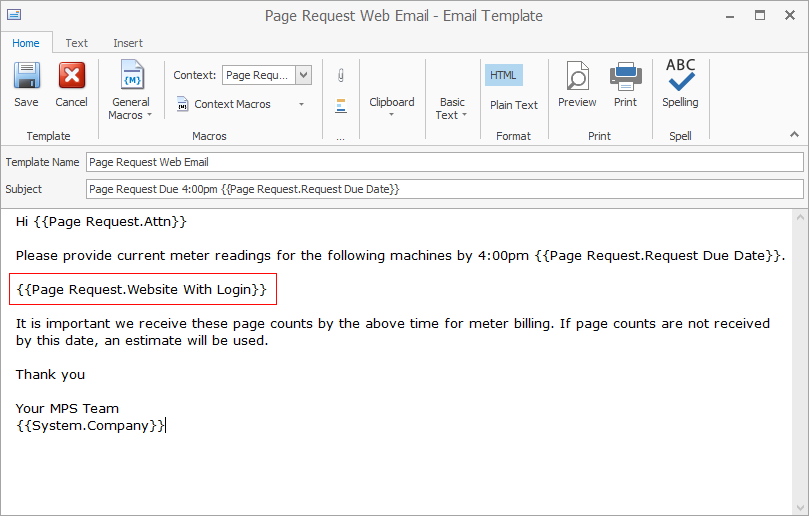Switch format to Plain Text
809x516 pixels.
coord(513,105)
